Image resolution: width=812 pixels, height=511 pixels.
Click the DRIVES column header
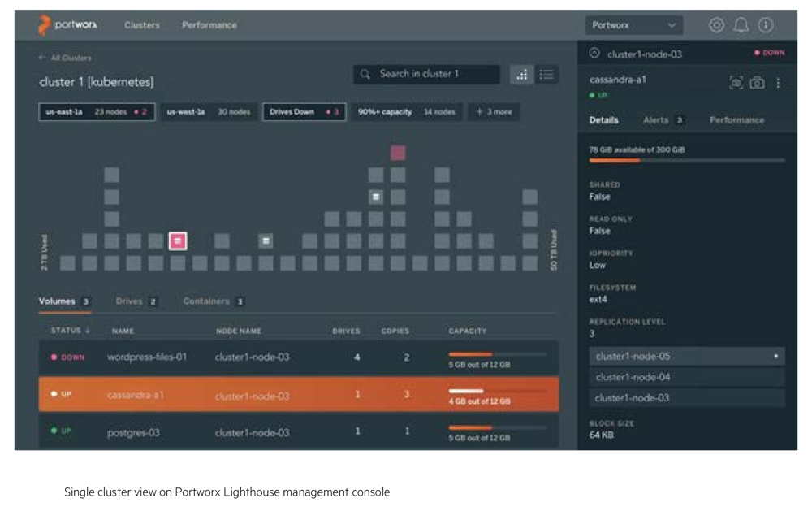pos(346,331)
